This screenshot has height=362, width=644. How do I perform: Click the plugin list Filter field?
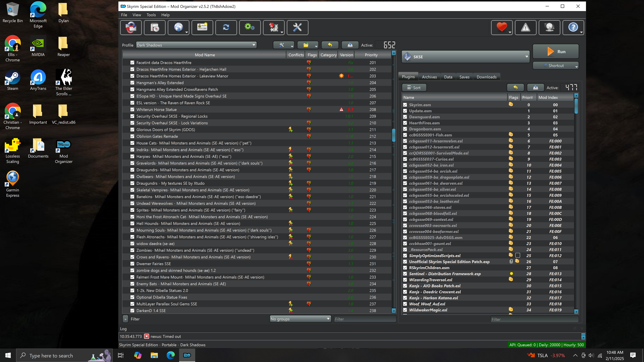(534, 319)
